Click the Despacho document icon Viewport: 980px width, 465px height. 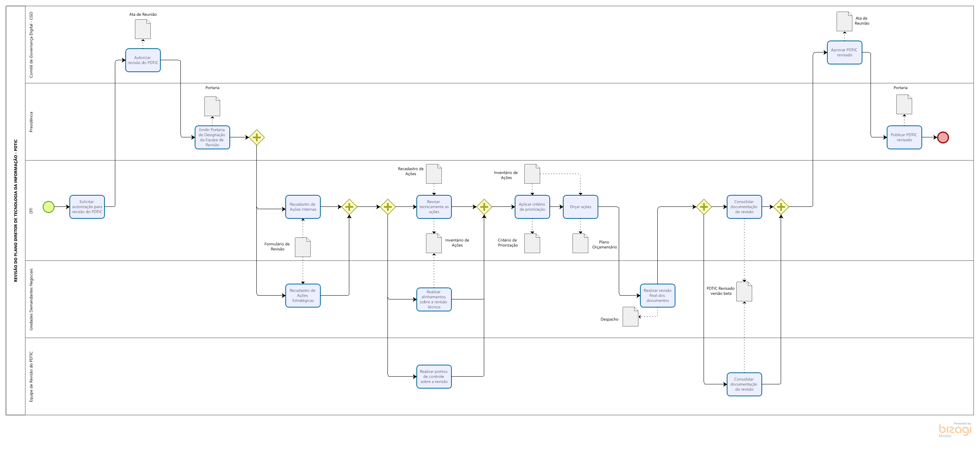630,317
